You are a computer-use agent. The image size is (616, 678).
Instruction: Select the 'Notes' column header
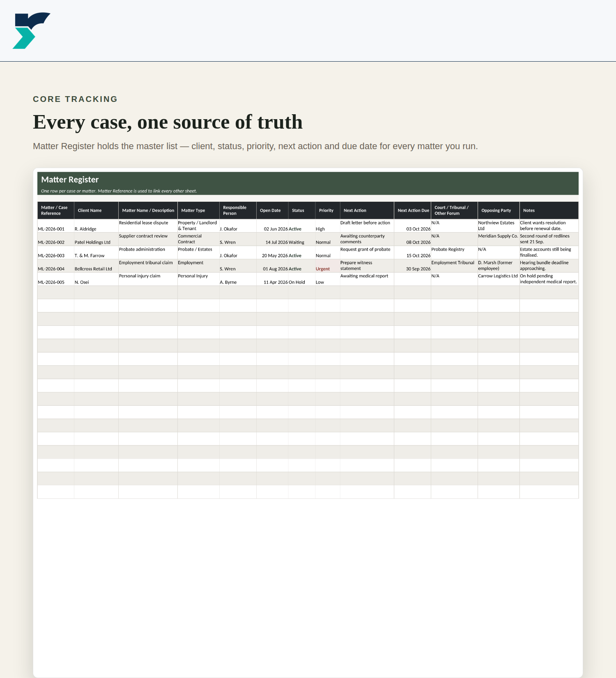tap(549, 210)
